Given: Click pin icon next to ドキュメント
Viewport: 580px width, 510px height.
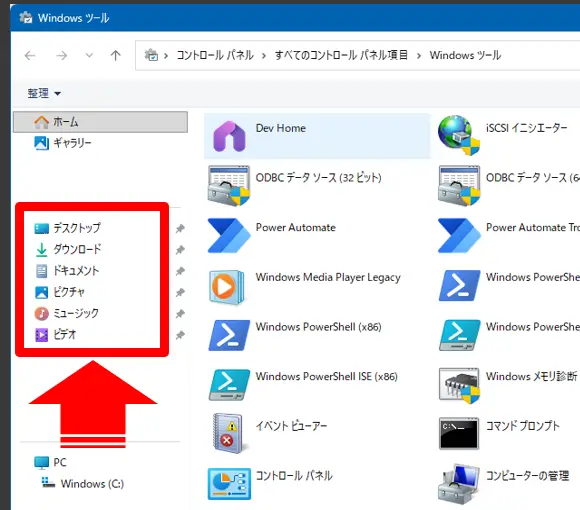Looking at the screenshot, I should coord(180,271).
